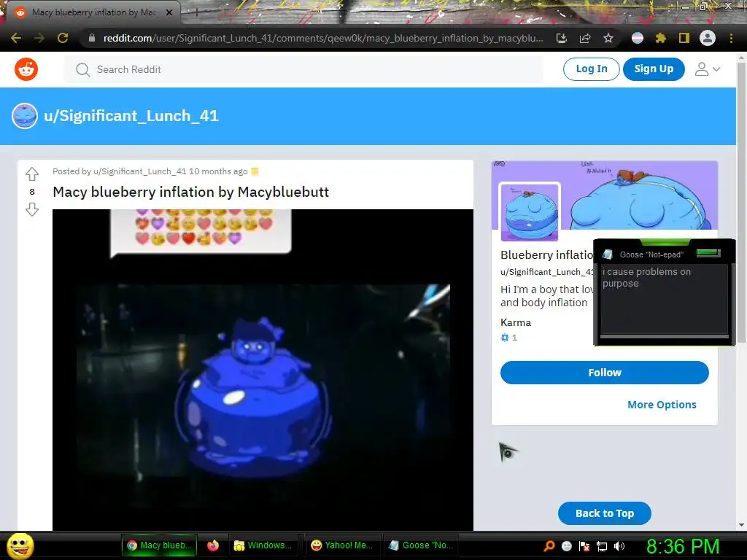Click the Macy blueberry inflation post title
747x560 pixels.
coord(190,192)
